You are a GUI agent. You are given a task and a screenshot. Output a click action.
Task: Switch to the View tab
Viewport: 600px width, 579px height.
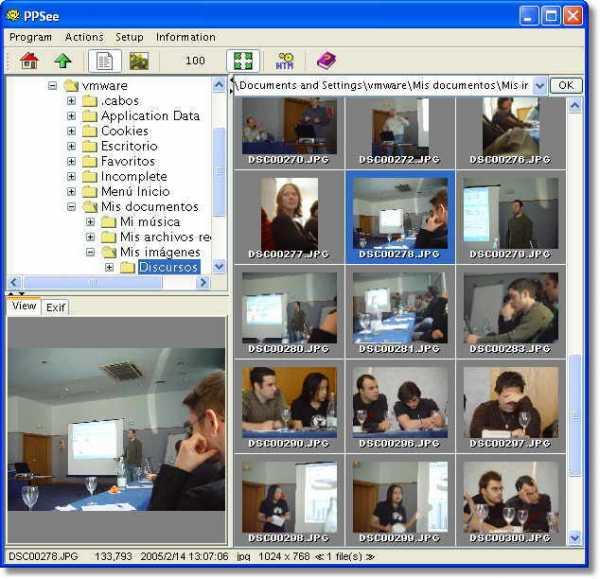pos(24,306)
